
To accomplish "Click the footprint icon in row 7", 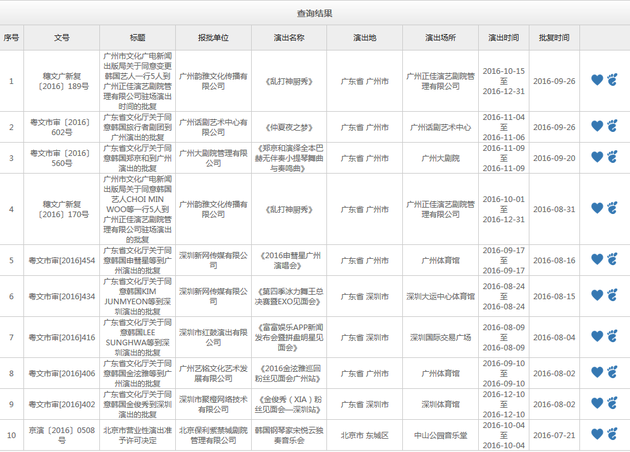I will [612, 336].
